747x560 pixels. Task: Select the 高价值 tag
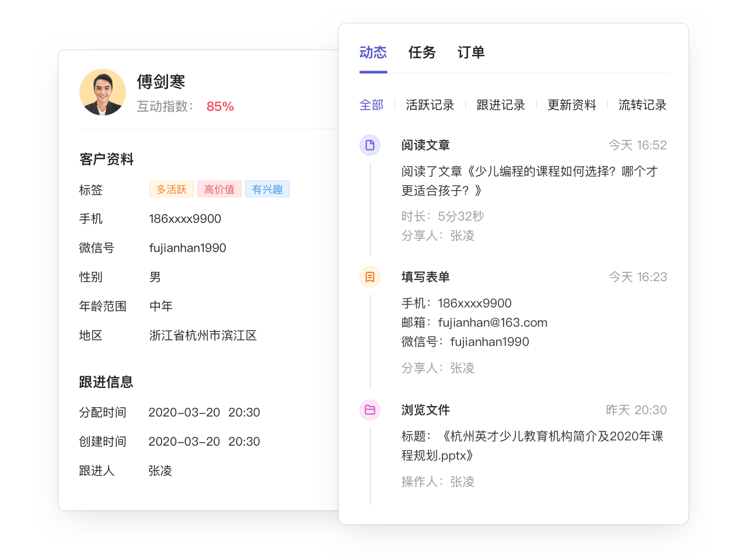click(x=219, y=190)
